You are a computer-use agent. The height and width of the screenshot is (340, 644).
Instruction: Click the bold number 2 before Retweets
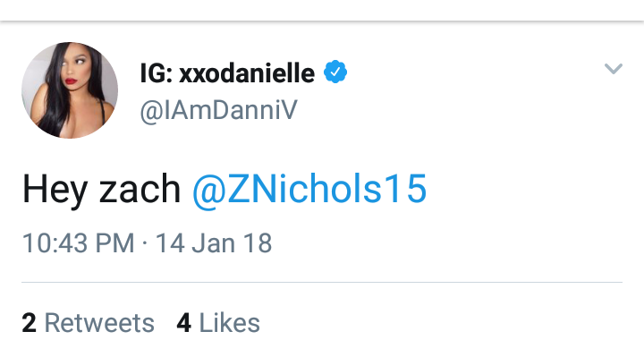coord(30,323)
